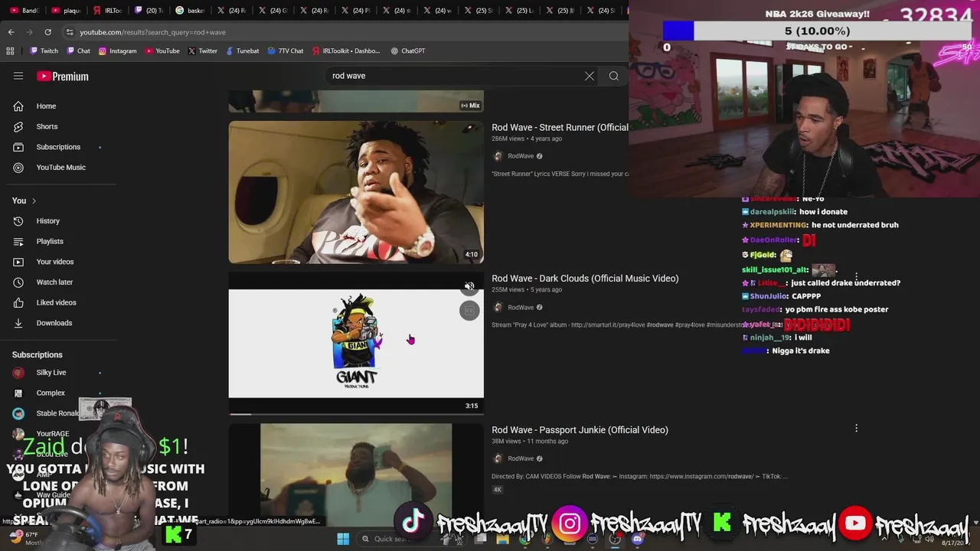
Task: Open the ChatGPT bookmark
Action: 407,51
